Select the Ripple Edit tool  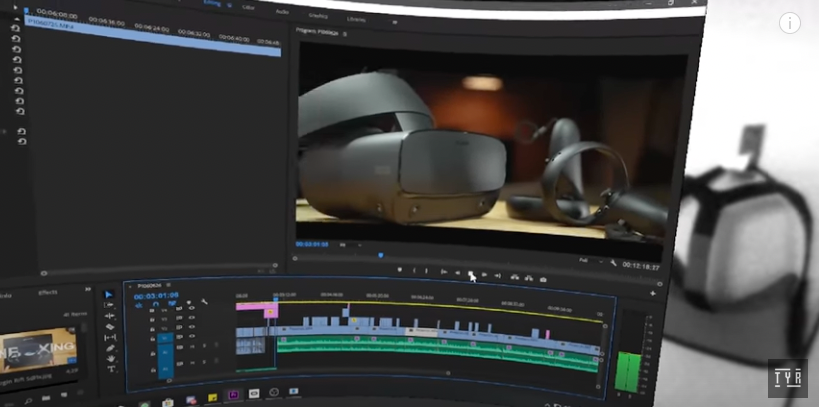pos(110,316)
